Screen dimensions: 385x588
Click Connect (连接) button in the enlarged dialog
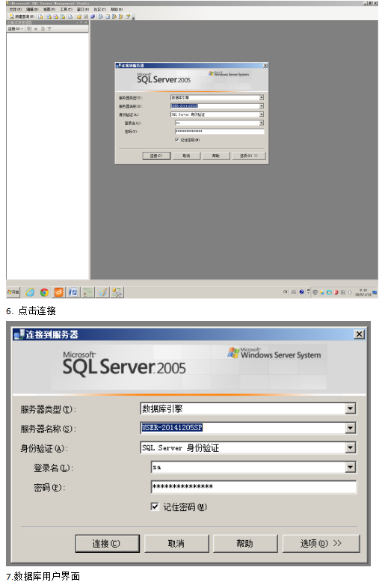coord(107,543)
